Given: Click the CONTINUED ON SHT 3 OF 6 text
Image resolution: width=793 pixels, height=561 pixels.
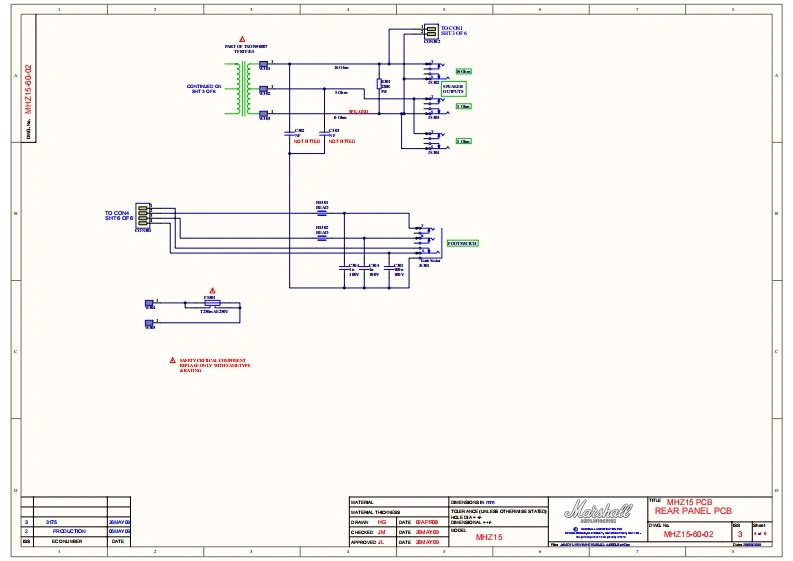Looking at the screenshot, I should tap(202, 89).
